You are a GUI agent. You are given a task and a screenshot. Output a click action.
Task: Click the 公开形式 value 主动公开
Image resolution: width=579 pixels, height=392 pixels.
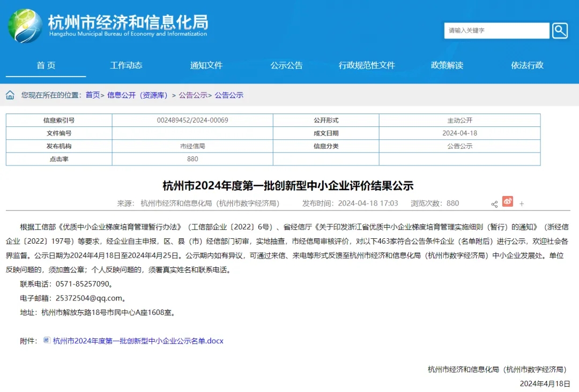click(x=460, y=120)
